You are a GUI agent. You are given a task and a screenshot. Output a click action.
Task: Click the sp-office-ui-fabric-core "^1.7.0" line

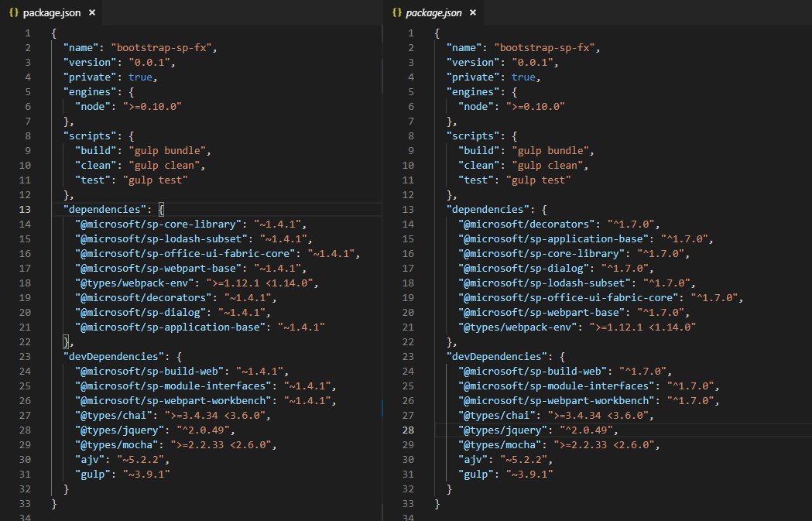[x=601, y=298]
